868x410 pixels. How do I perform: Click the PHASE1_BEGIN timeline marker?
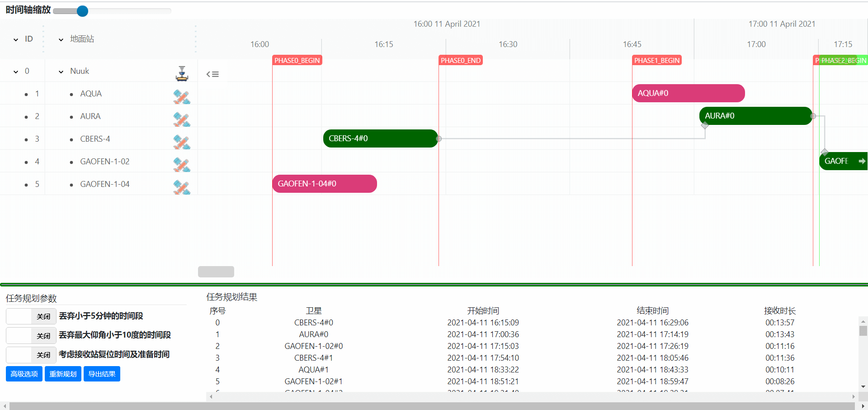[657, 60]
